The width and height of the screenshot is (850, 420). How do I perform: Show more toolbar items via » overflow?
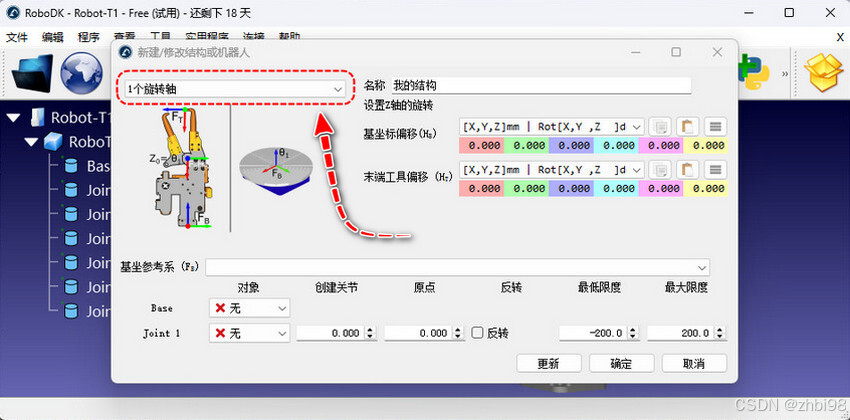pos(784,73)
